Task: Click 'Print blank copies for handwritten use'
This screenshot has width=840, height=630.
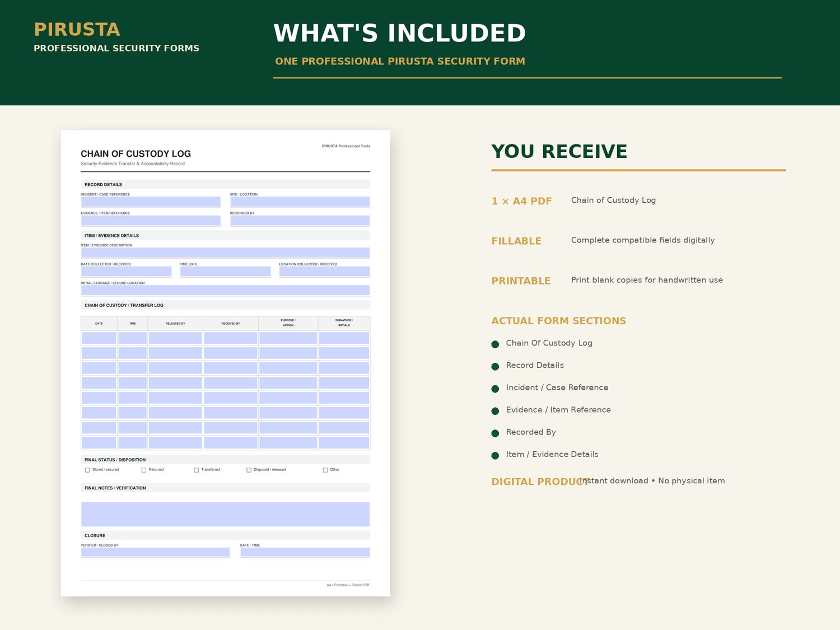Action: [x=647, y=280]
